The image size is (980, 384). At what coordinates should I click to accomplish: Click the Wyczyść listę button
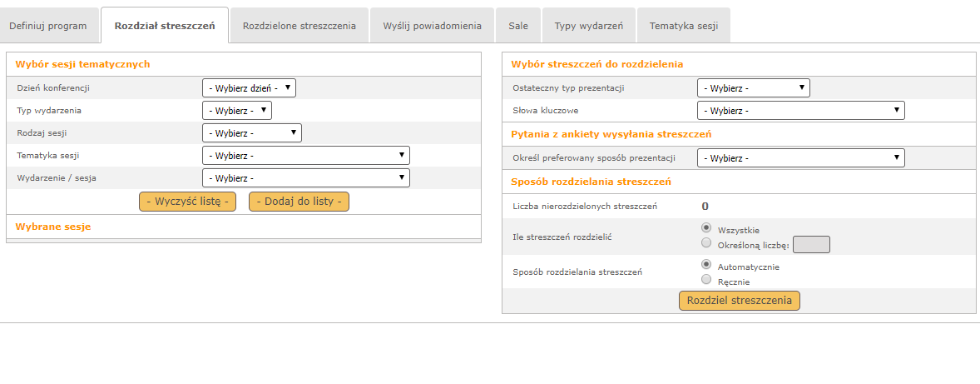click(x=187, y=202)
